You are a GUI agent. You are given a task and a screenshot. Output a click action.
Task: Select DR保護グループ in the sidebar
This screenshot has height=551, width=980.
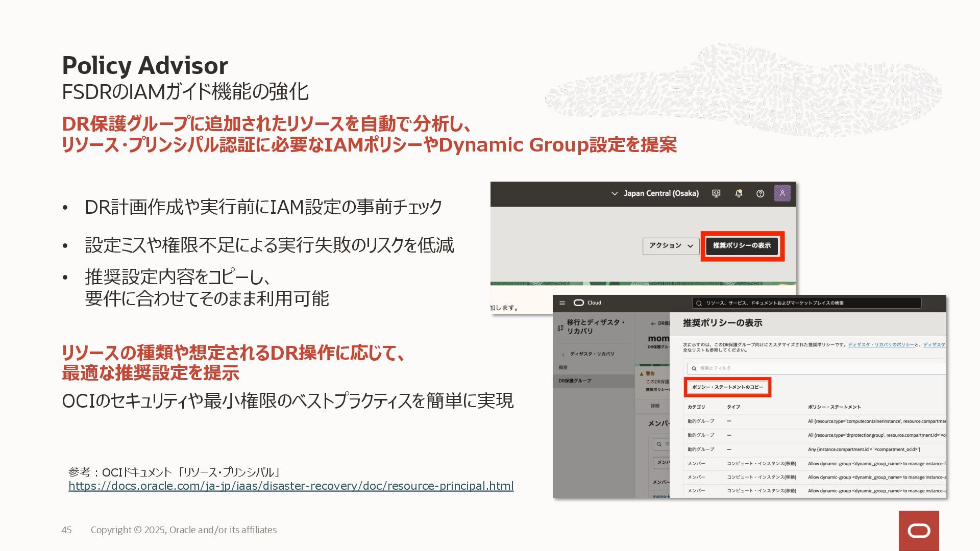pyautogui.click(x=575, y=381)
